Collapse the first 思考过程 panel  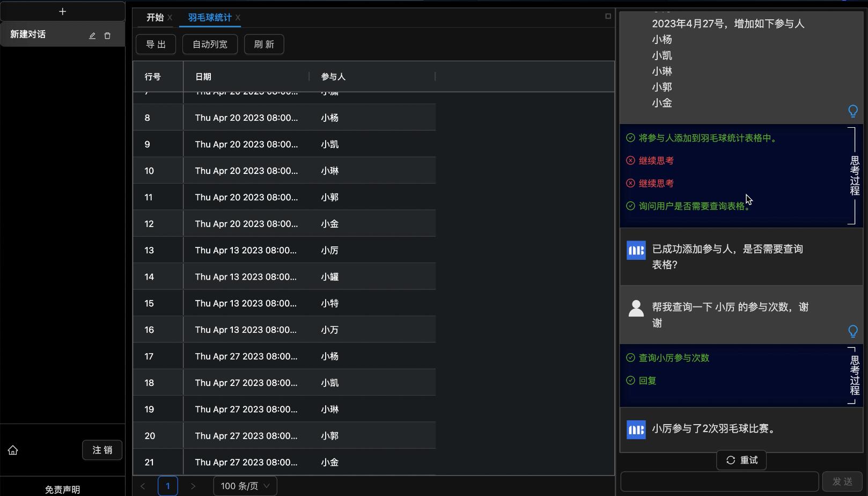(854, 176)
